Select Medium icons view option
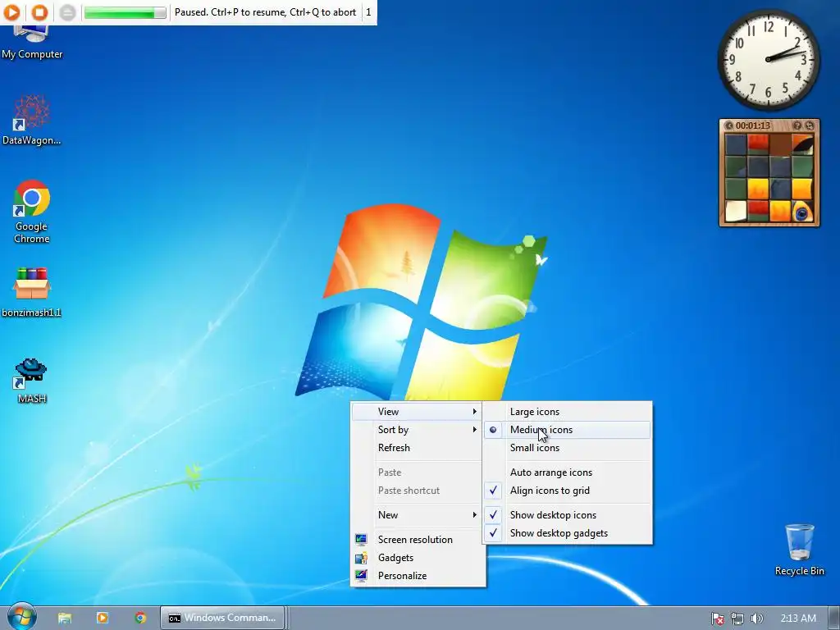840x630 pixels. pos(568,430)
